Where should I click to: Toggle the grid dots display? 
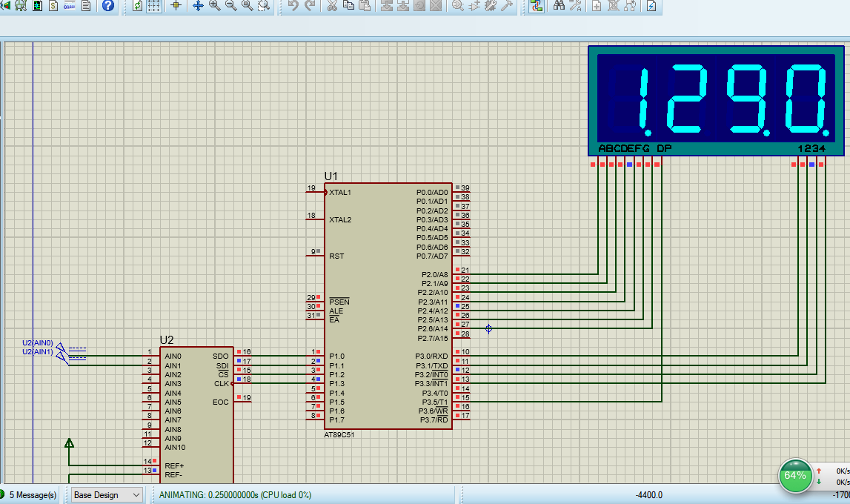pos(154,6)
